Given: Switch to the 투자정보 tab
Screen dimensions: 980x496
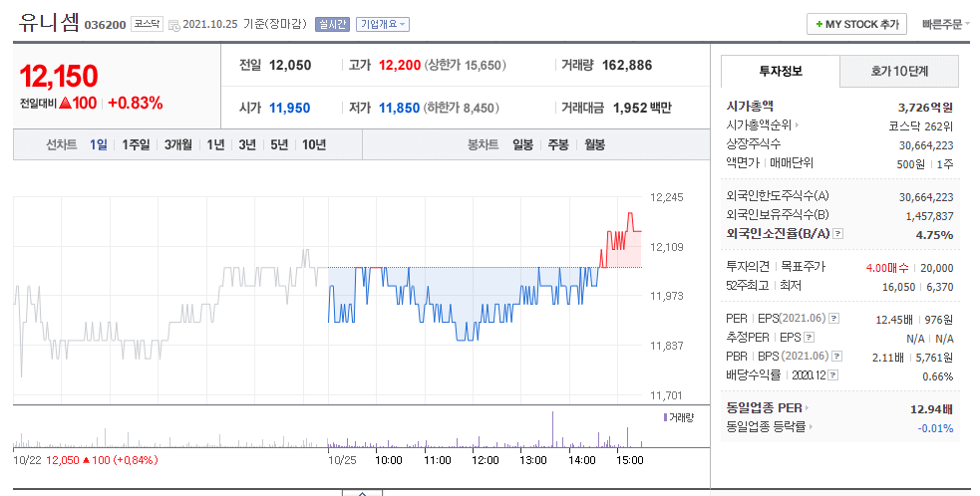Looking at the screenshot, I should pos(780,72).
